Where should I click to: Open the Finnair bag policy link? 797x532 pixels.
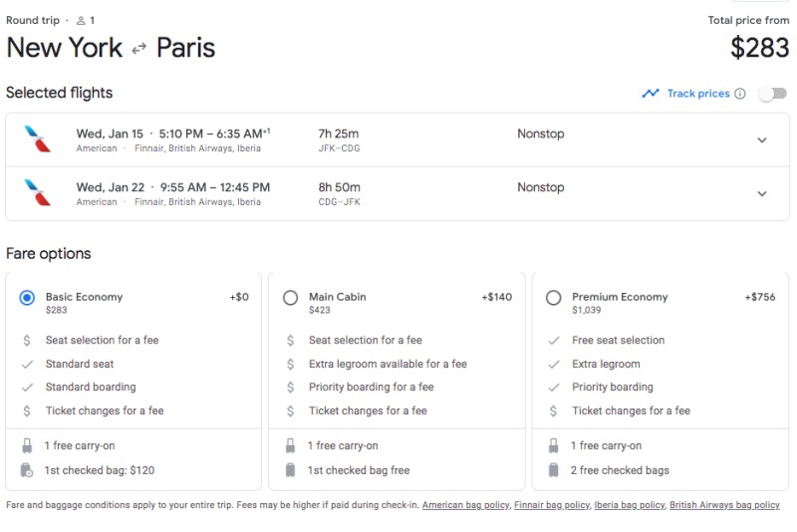[x=552, y=505]
